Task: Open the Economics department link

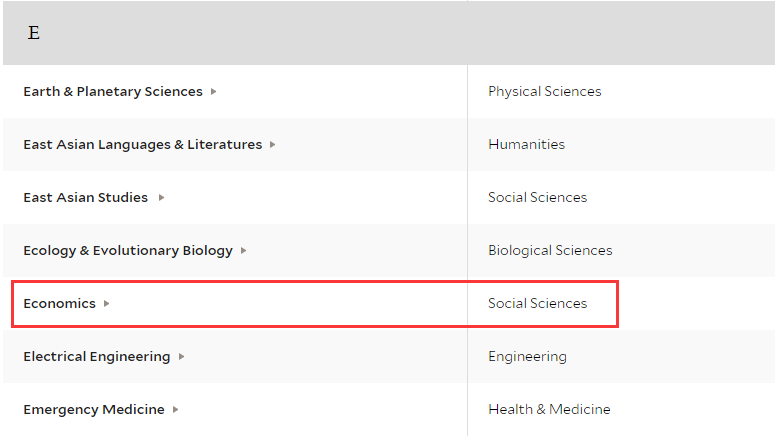Action: 59,304
